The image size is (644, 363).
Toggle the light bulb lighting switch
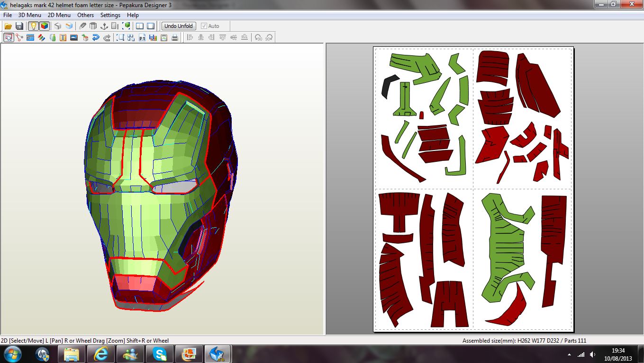[x=33, y=26]
